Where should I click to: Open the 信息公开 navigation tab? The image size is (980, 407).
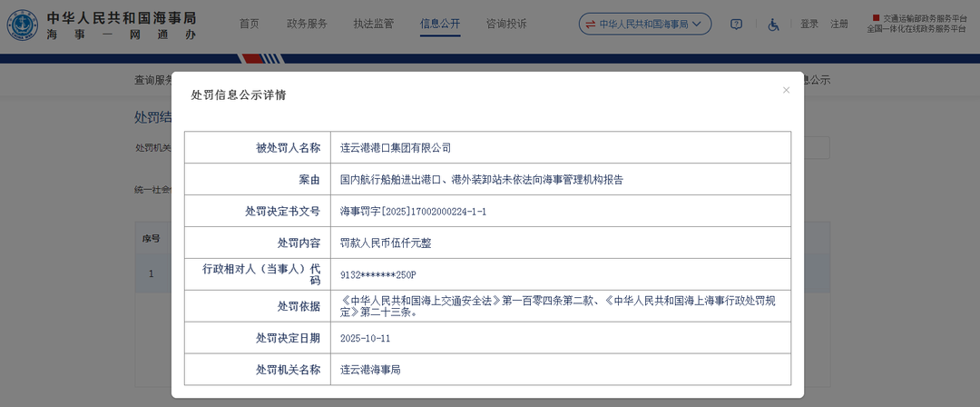(440, 24)
